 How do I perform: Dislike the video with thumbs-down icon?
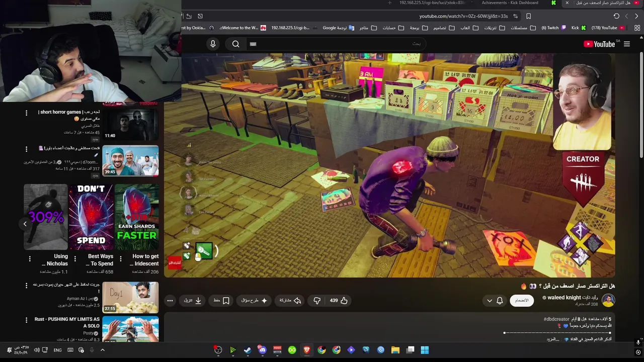click(x=317, y=301)
